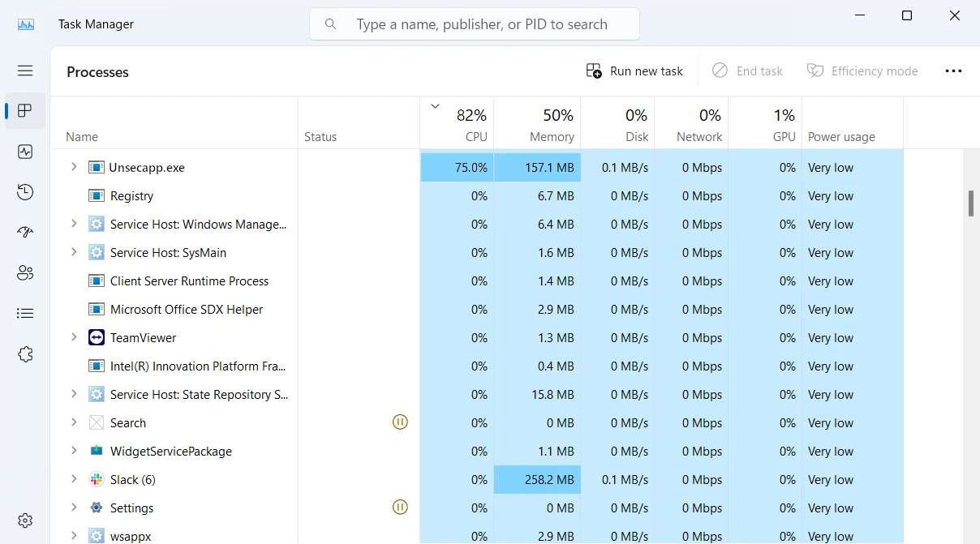Open the Performance page in sidebar
Viewport: 980px width, 544px height.
[x=25, y=152]
